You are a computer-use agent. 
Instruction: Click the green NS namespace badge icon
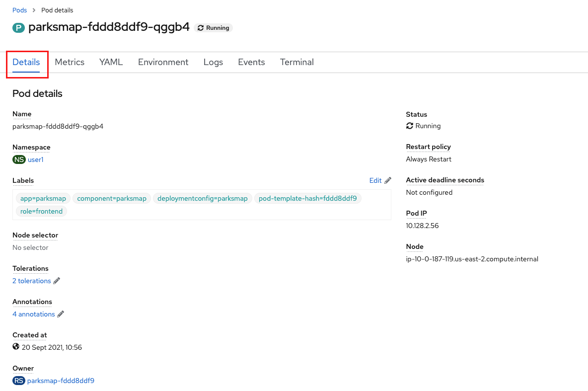tap(19, 159)
